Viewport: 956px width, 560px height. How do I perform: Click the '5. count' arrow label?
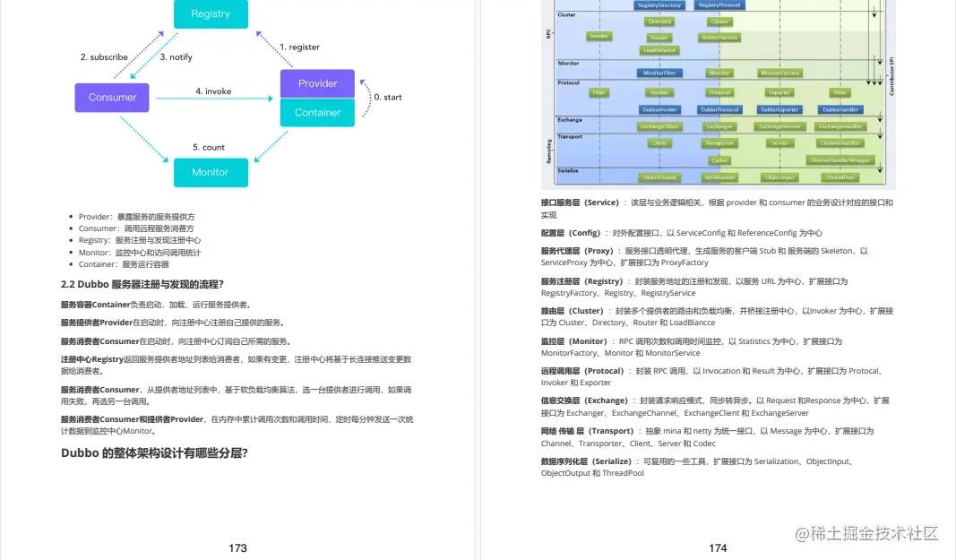(209, 148)
